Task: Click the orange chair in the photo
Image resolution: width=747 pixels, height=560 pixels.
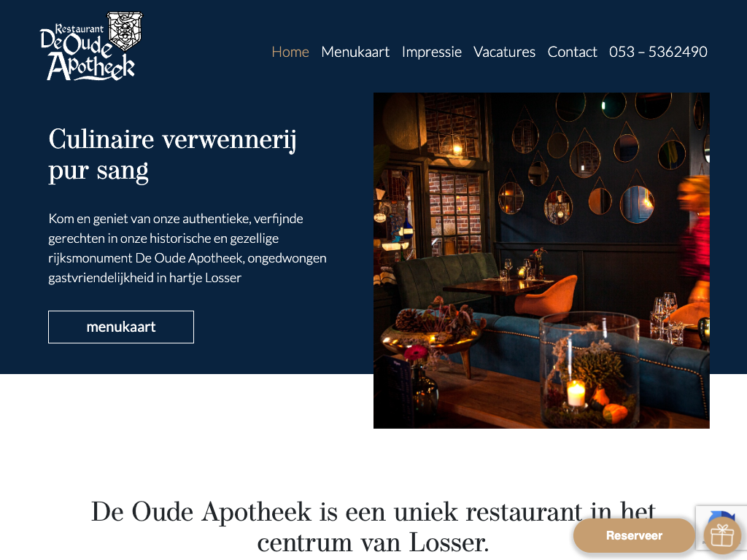Action: pos(546,296)
